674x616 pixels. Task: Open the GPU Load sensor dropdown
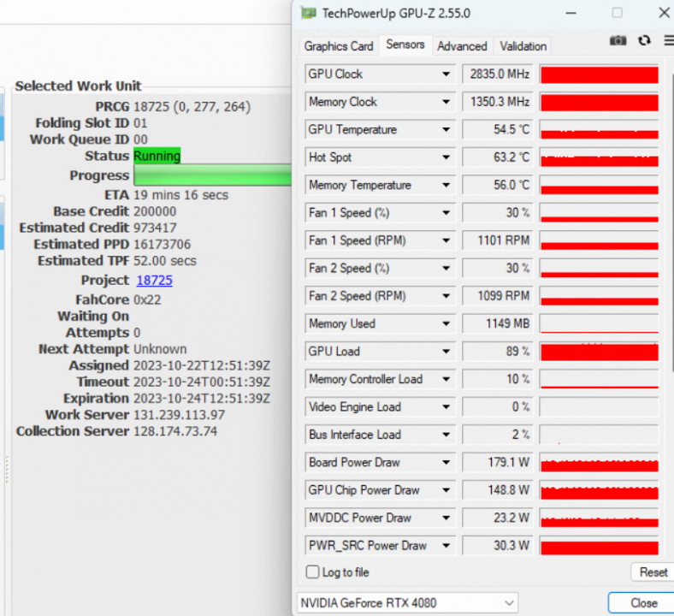pyautogui.click(x=446, y=352)
